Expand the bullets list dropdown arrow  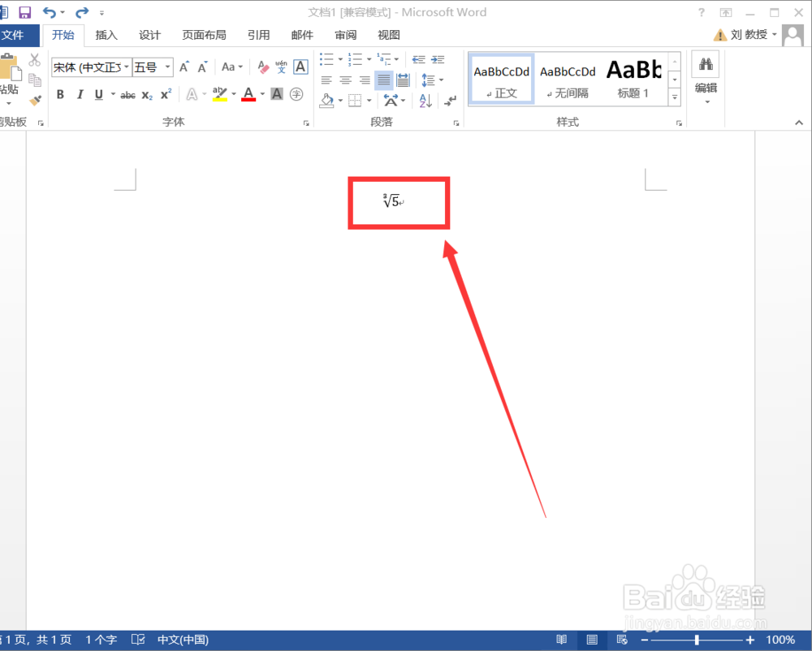pyautogui.click(x=340, y=59)
